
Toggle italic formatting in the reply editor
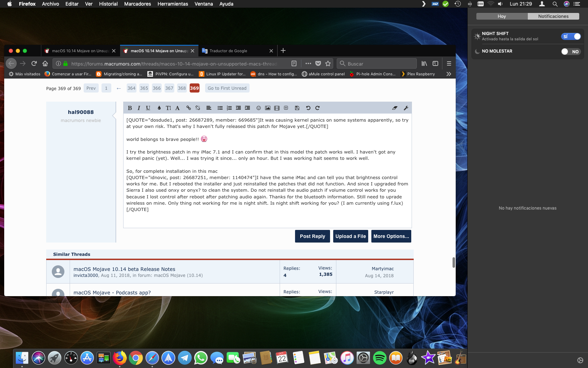coord(139,108)
